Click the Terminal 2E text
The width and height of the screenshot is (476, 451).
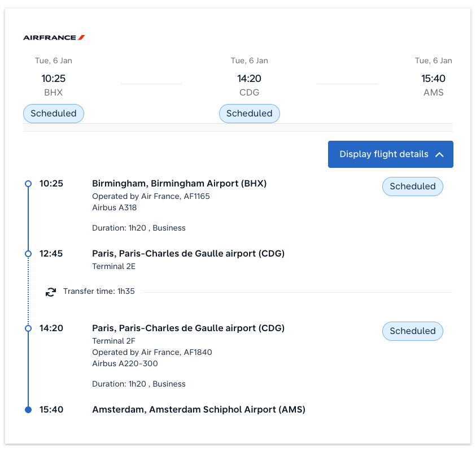[113, 266]
